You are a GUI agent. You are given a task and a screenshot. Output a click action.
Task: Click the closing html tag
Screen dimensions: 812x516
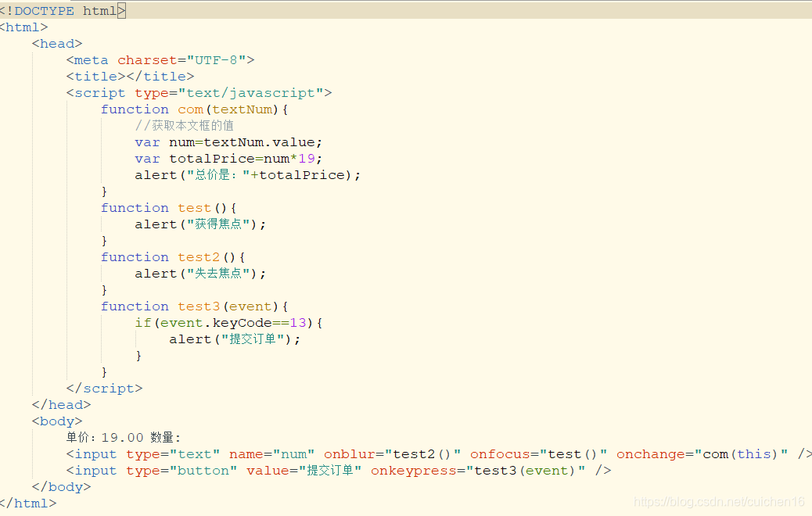pos(28,503)
